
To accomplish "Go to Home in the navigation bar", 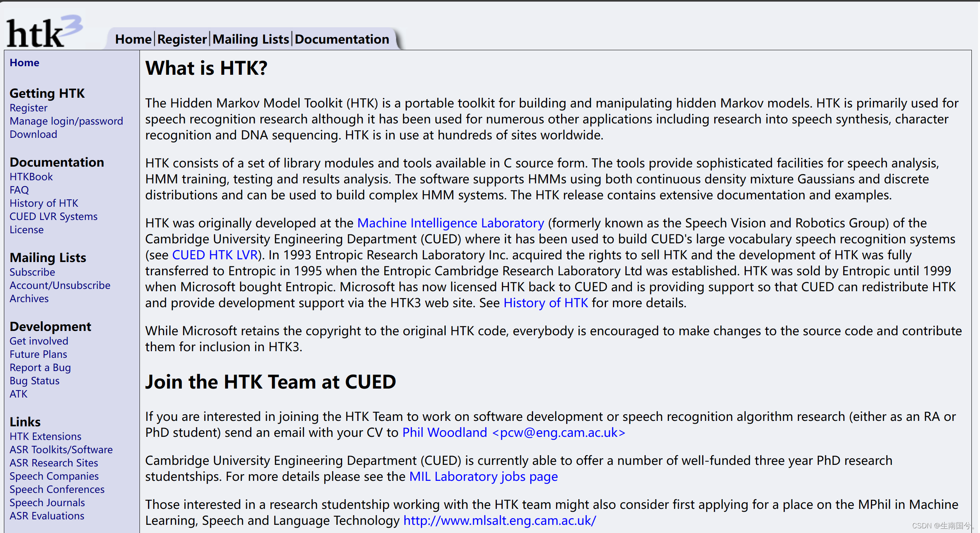I will click(133, 39).
